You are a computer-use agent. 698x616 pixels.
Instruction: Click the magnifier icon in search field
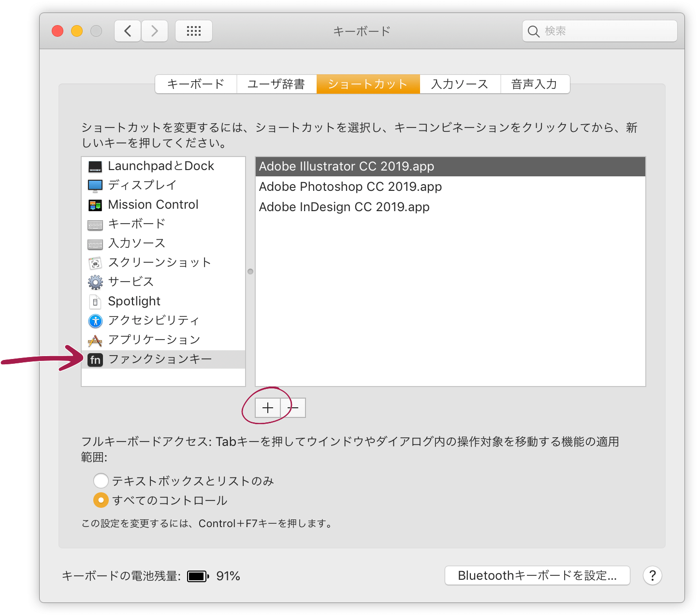coord(533,31)
